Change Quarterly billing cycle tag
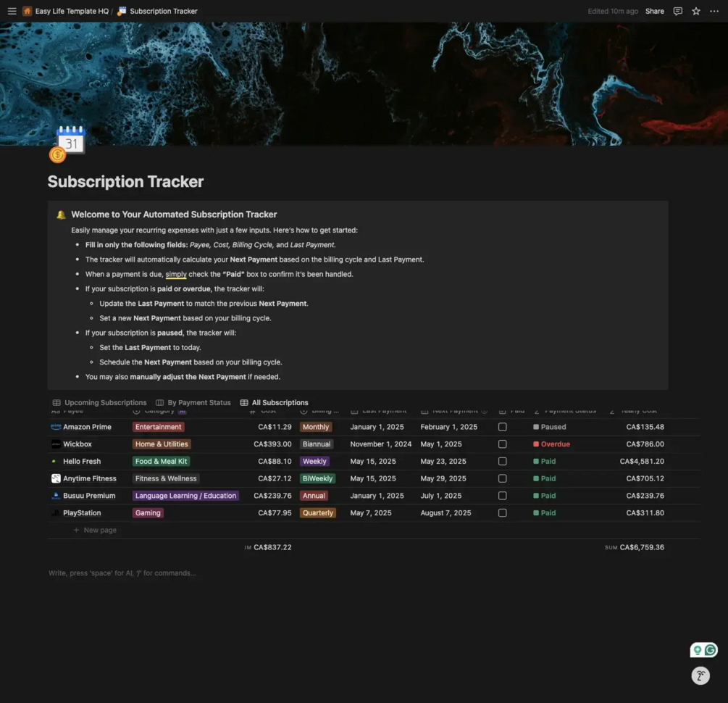This screenshot has height=703, width=728. tap(318, 513)
